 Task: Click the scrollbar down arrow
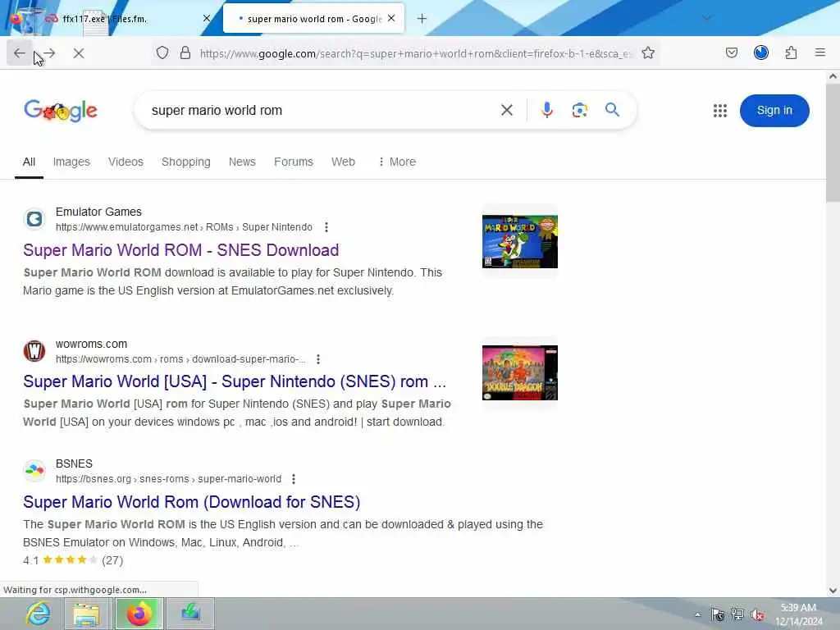(833, 591)
